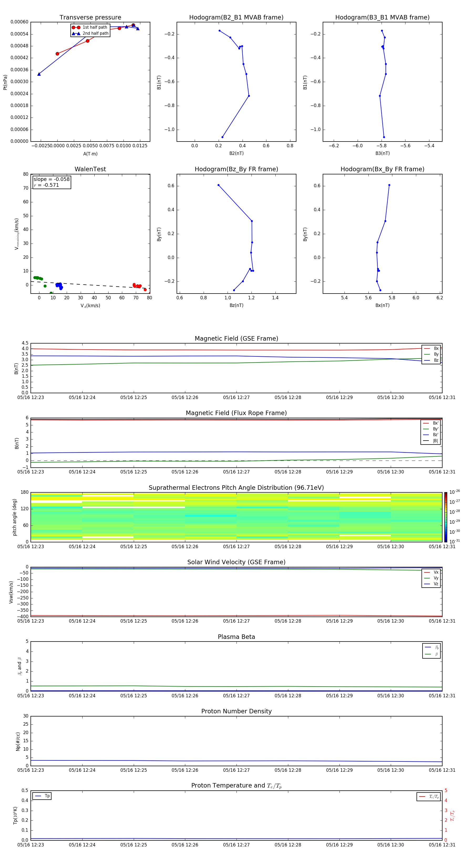Click the top data point of Bz_By hodogram

(x=218, y=185)
